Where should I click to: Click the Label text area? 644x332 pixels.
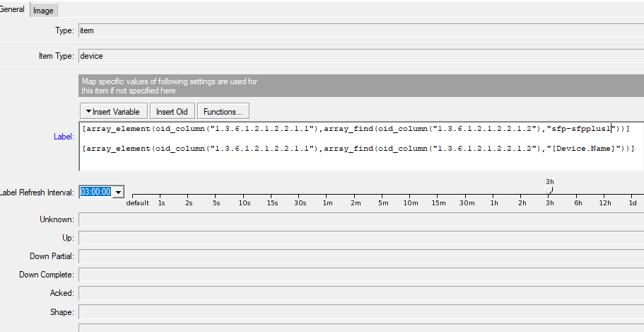click(x=361, y=146)
